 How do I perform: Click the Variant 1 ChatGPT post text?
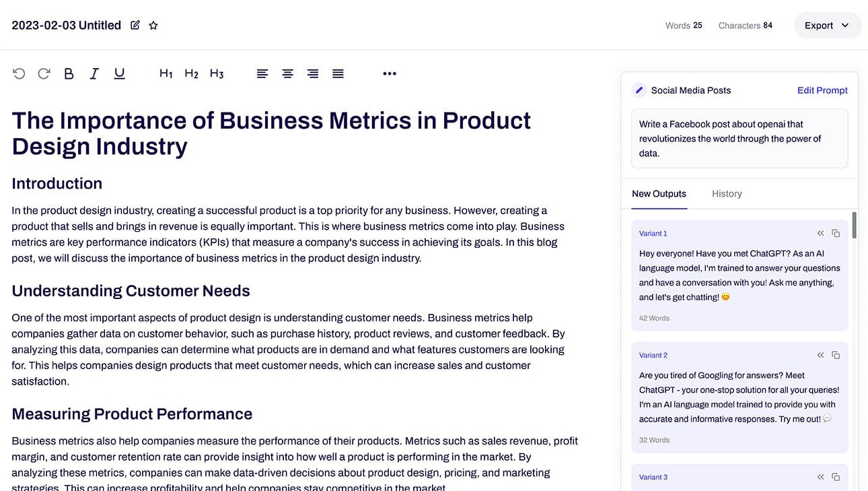point(739,275)
